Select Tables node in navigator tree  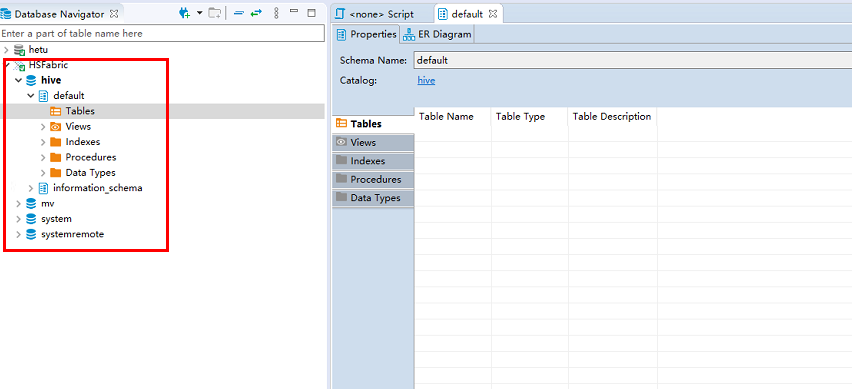(80, 111)
